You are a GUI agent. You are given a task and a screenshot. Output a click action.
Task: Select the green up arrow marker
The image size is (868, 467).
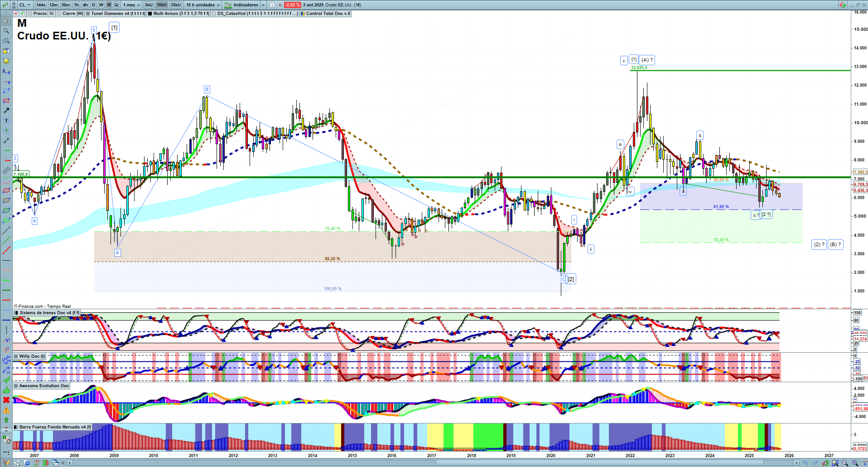pyautogui.click(x=6, y=420)
